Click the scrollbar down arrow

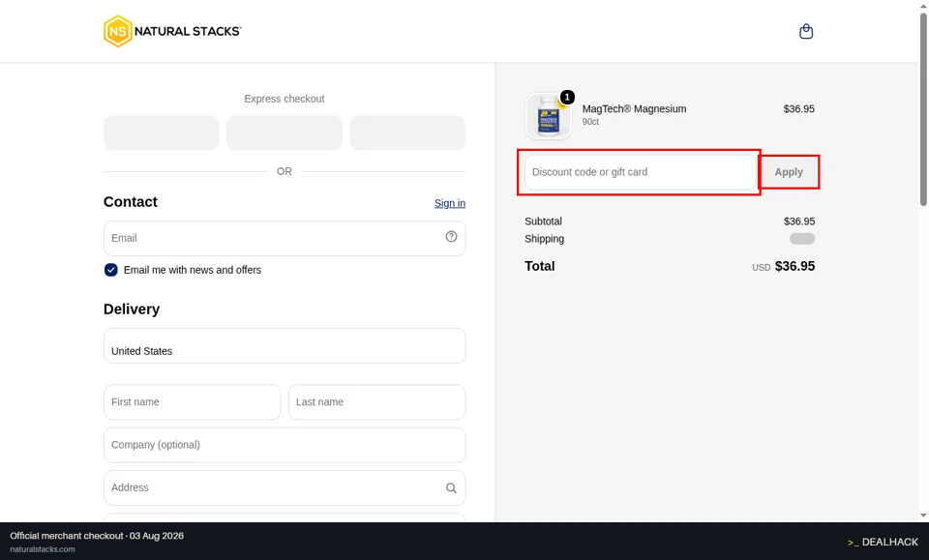[923, 515]
